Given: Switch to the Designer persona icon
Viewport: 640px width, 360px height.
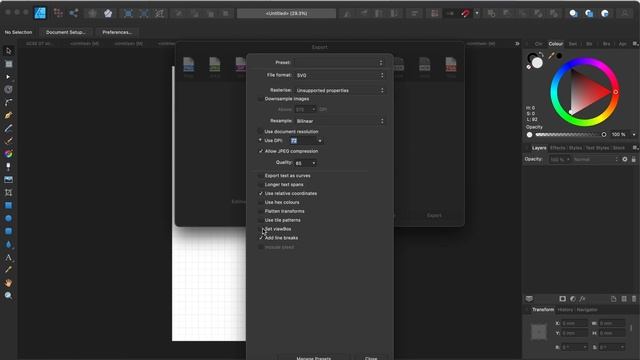Looking at the screenshot, I should [x=40, y=13].
